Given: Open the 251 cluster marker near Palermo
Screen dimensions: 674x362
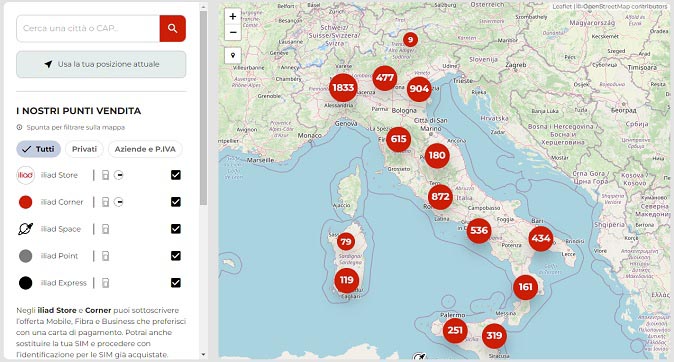Looking at the screenshot, I should click(455, 331).
